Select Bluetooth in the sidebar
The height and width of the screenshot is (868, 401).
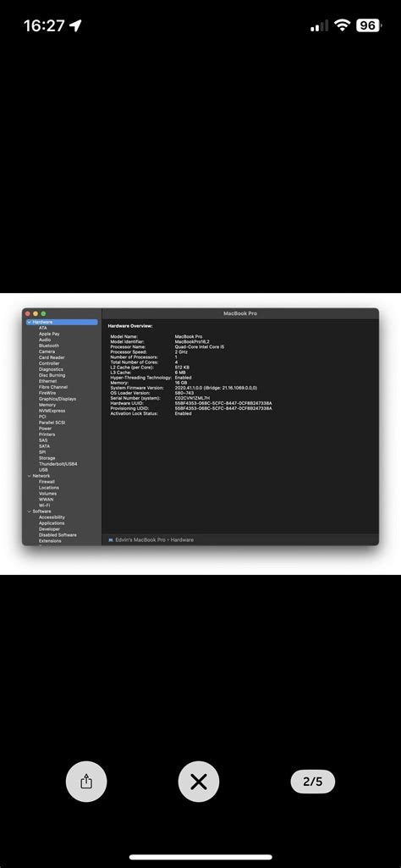pyautogui.click(x=49, y=346)
